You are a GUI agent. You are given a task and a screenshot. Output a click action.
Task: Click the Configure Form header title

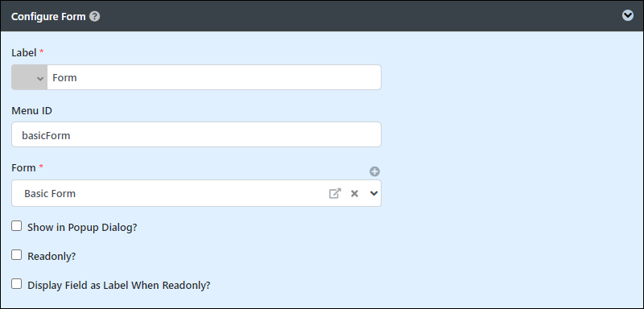click(x=48, y=17)
